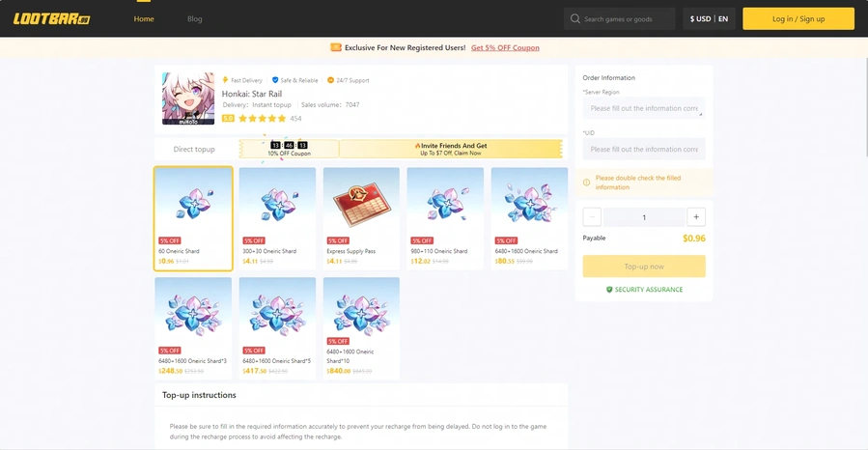
Task: Pick the 980+110 Oneiric Shard pack
Action: tap(445, 218)
